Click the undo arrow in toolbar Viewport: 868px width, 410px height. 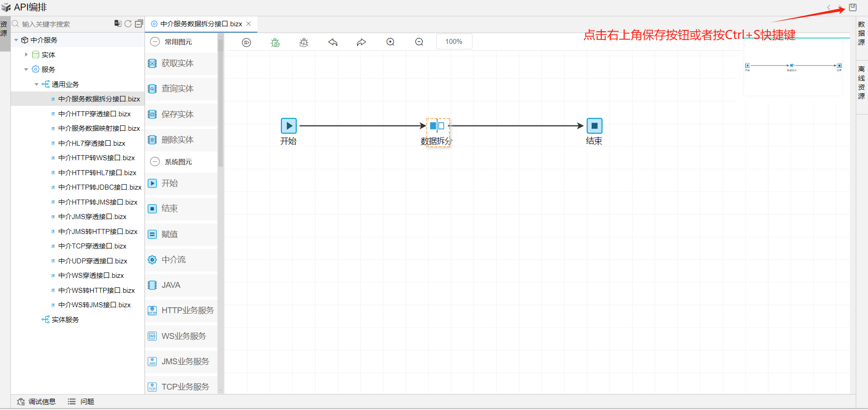click(333, 42)
